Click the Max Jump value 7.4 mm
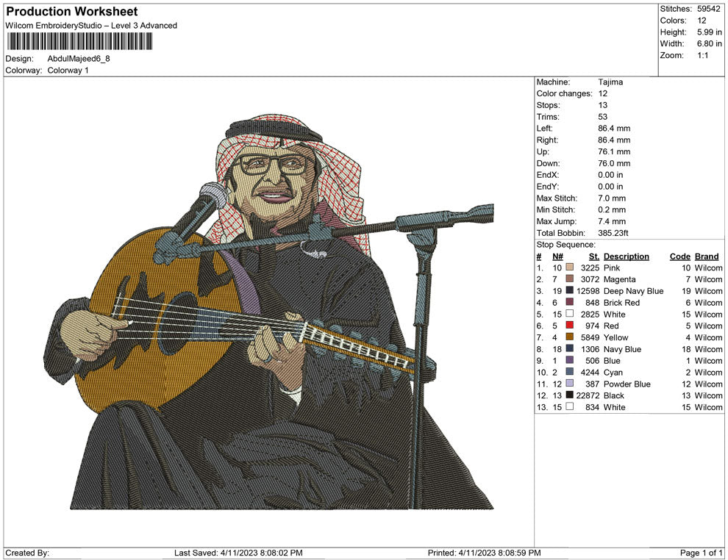The image size is (728, 560). (612, 221)
